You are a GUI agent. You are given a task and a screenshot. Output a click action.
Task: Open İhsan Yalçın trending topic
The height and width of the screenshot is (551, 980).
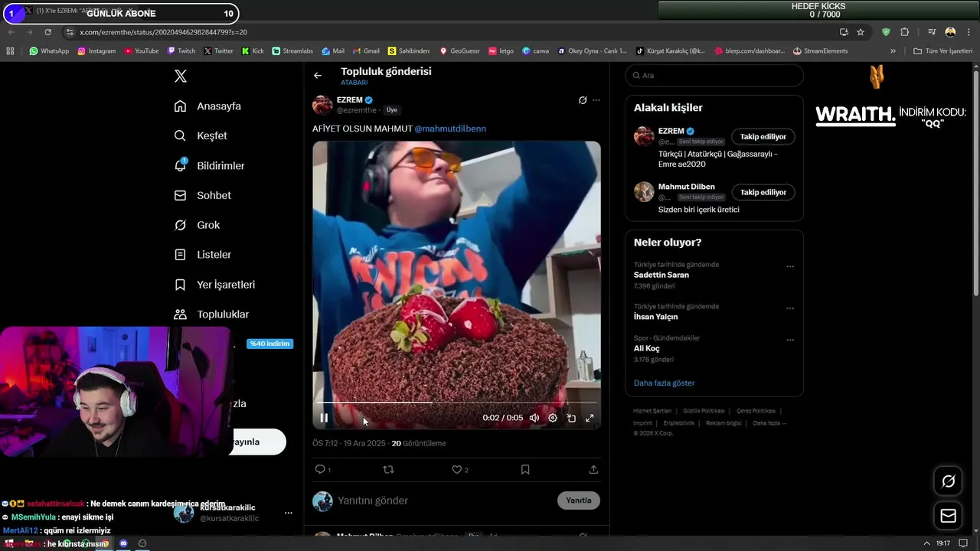[x=655, y=317]
